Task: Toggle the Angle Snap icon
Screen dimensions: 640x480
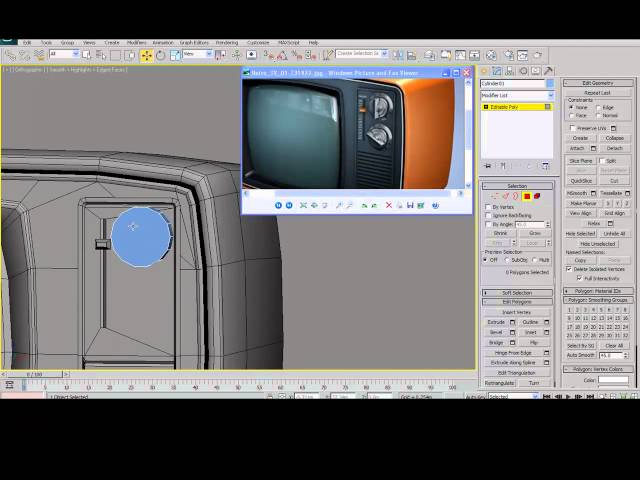Action: 282,55
